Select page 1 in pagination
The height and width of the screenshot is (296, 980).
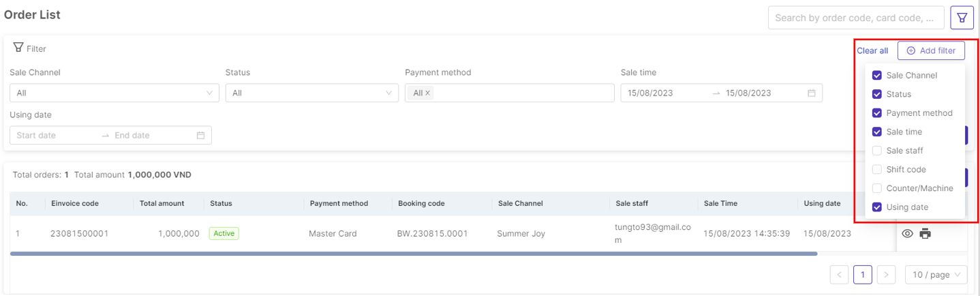click(x=862, y=275)
